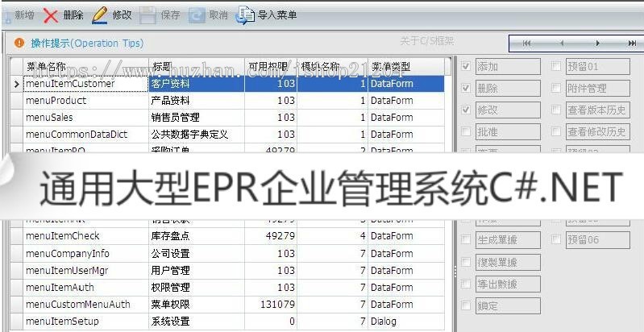Click the 新增 toolbar button

18,15
